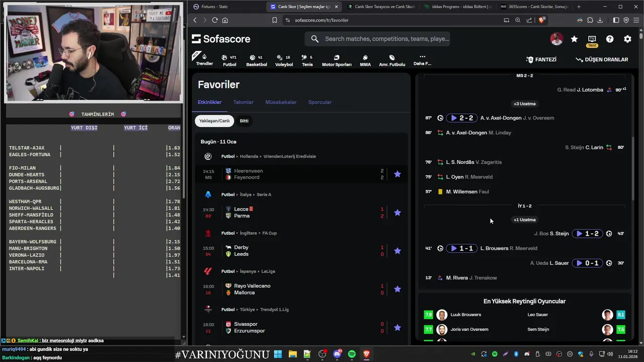644x362 pixels.
Task: Open Spotify from the taskbar
Action: pos(352,354)
